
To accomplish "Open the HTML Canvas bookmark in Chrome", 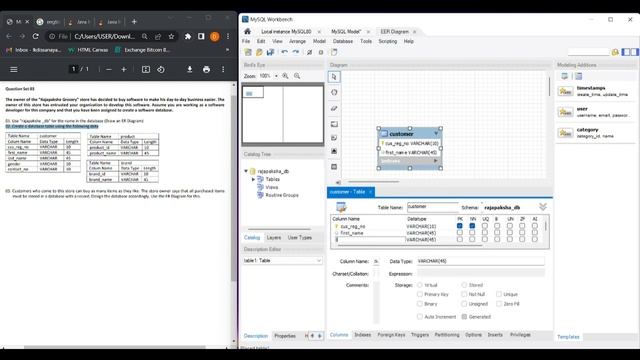I will (x=88, y=50).
